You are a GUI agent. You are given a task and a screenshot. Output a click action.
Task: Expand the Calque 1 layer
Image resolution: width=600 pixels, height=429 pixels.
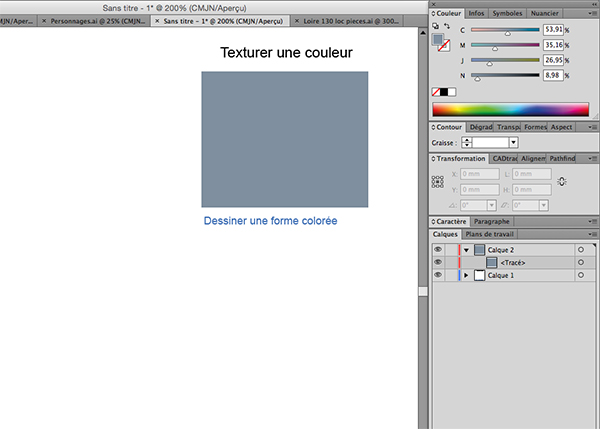click(x=466, y=275)
